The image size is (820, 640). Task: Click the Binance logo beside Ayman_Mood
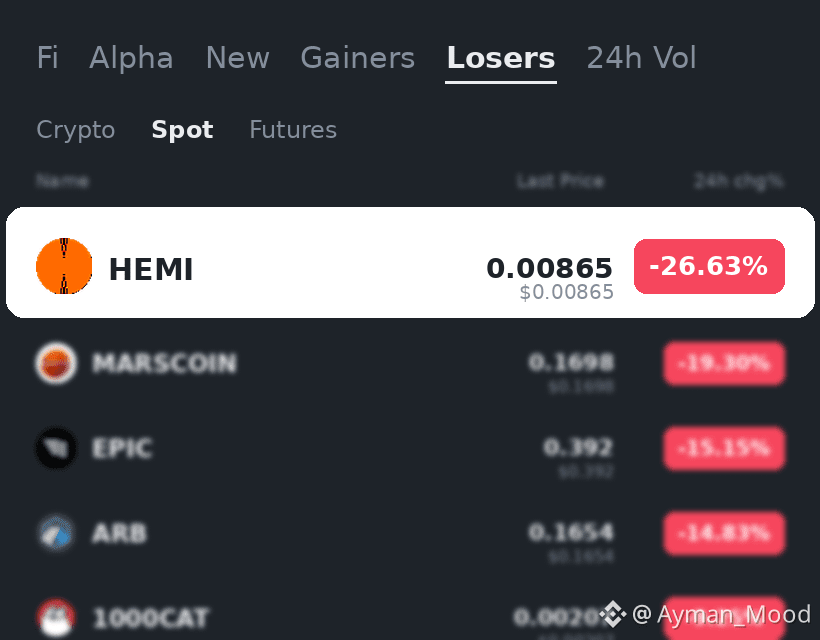tap(612, 613)
